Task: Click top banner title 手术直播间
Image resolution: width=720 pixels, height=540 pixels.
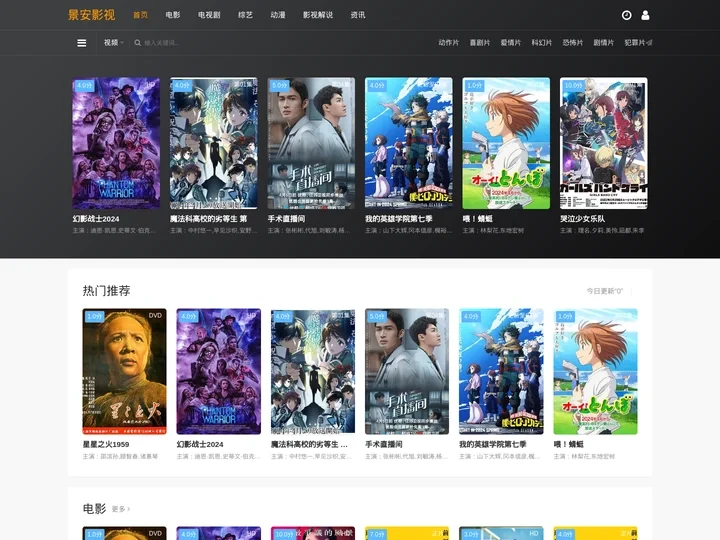Action: pos(286,219)
